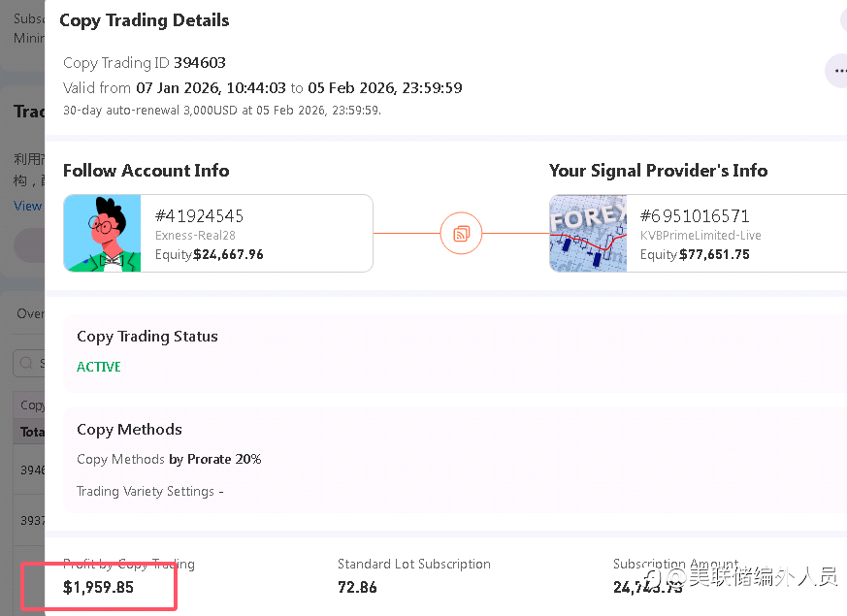The width and height of the screenshot is (847, 616).
Task: Open the three-dot more options menu
Action: [836, 70]
